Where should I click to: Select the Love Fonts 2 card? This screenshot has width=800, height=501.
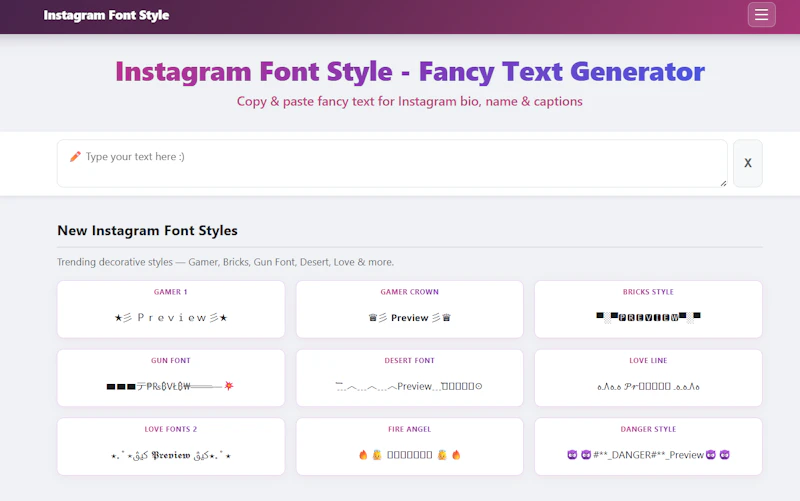point(171,446)
